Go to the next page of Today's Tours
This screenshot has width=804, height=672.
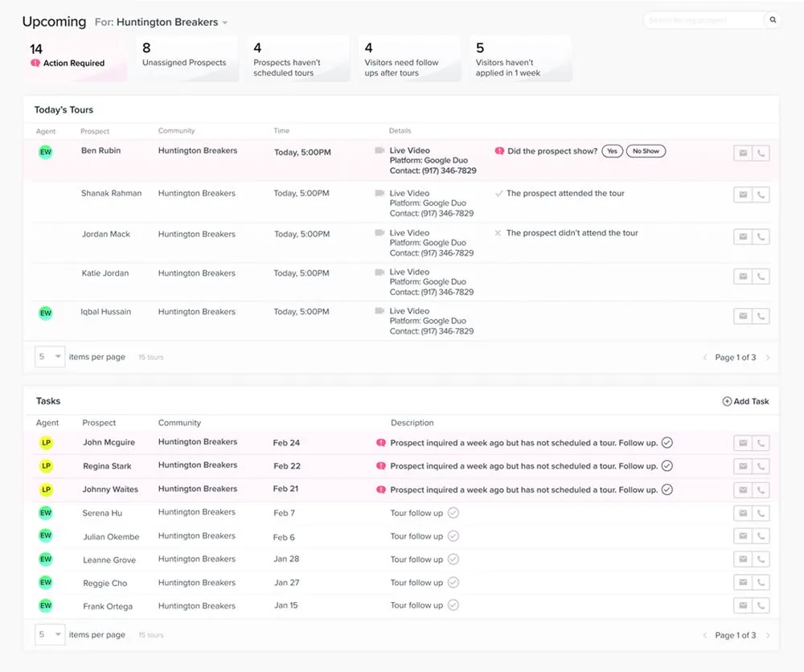coord(767,356)
